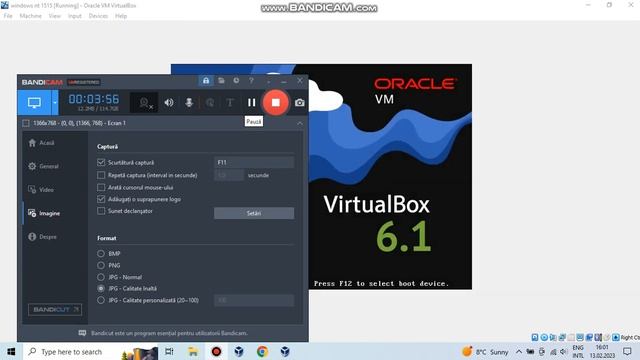Screen dimensions: 640x360
Task: Click the VirtualBox hard disk status icon
Action: pyautogui.click(x=535, y=337)
